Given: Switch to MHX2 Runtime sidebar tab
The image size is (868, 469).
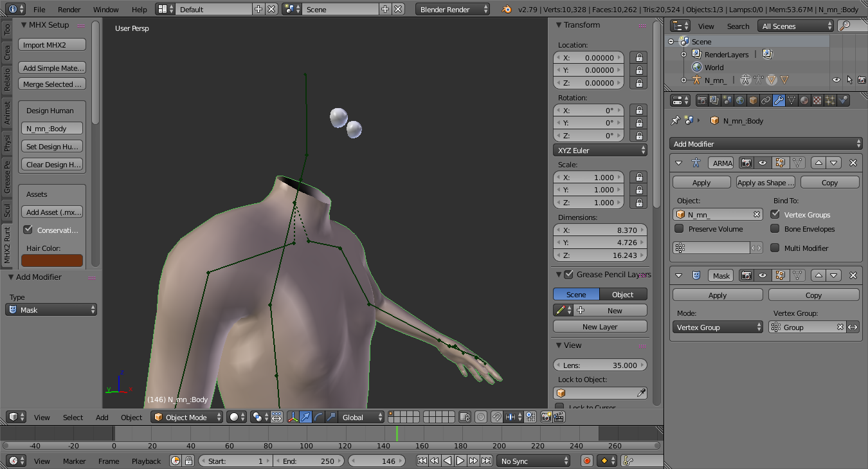Looking at the screenshot, I should point(6,245).
